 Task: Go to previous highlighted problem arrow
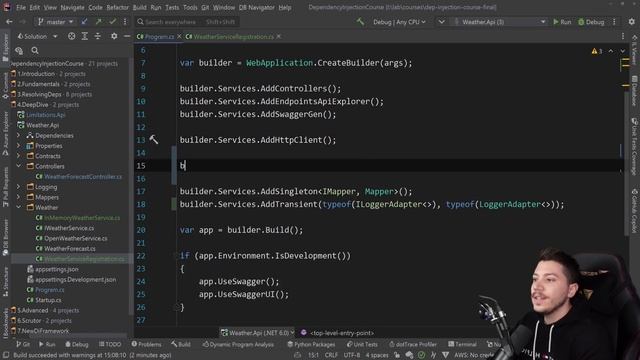pos(611,51)
